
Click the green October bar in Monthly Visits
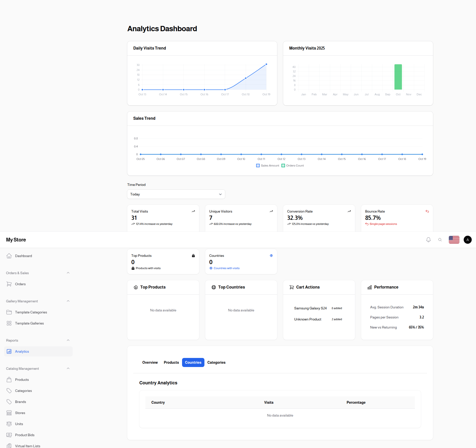(x=398, y=77)
